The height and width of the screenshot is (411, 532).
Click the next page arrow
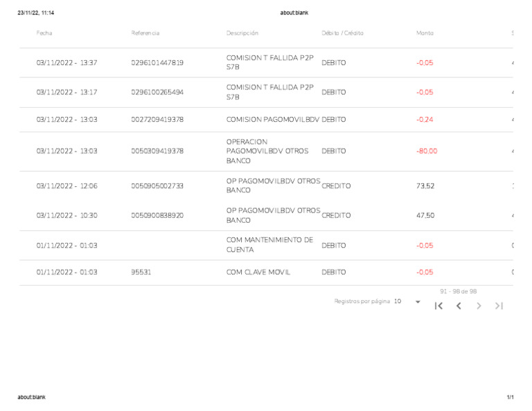pyautogui.click(x=479, y=306)
